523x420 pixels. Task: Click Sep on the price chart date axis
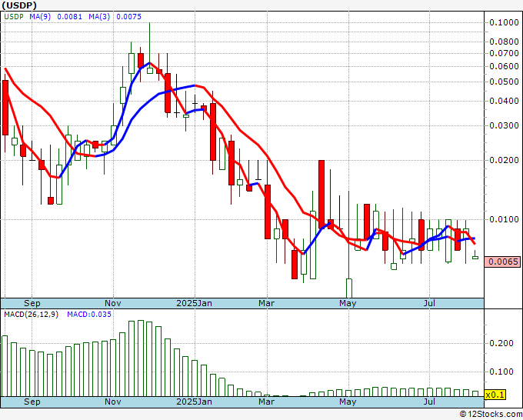click(32, 303)
